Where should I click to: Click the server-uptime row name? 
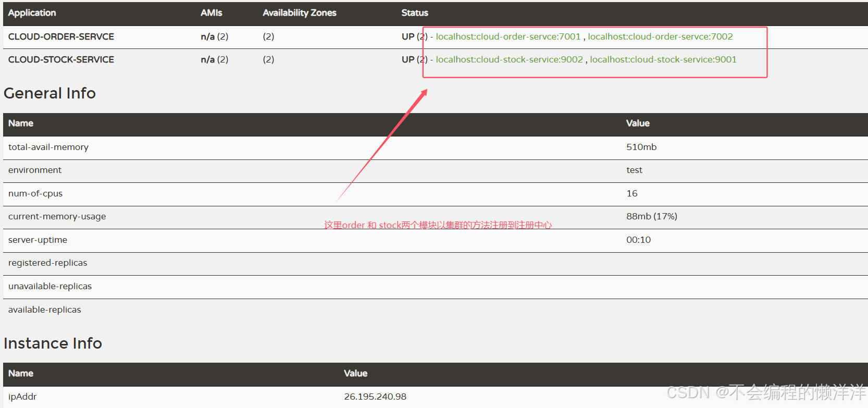(38, 240)
